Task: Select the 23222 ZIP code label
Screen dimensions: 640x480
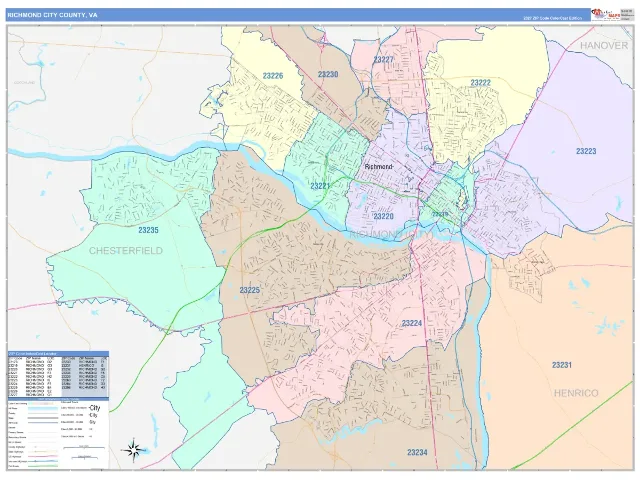Action: point(480,82)
